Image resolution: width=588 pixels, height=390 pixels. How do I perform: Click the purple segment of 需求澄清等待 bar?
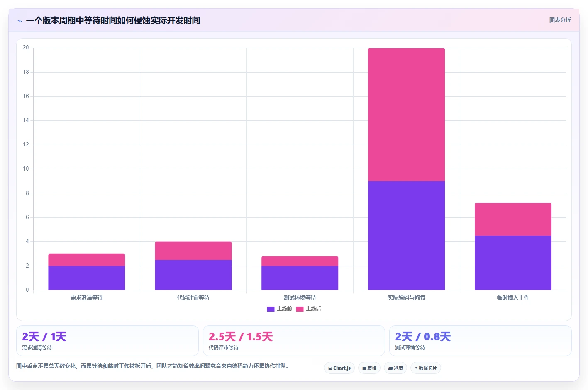pyautogui.click(x=87, y=278)
